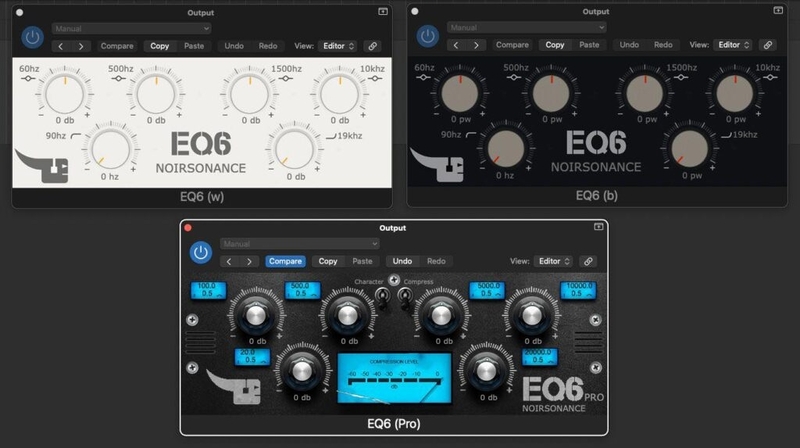Click Copy in EQ6 (w) window

coord(159,46)
